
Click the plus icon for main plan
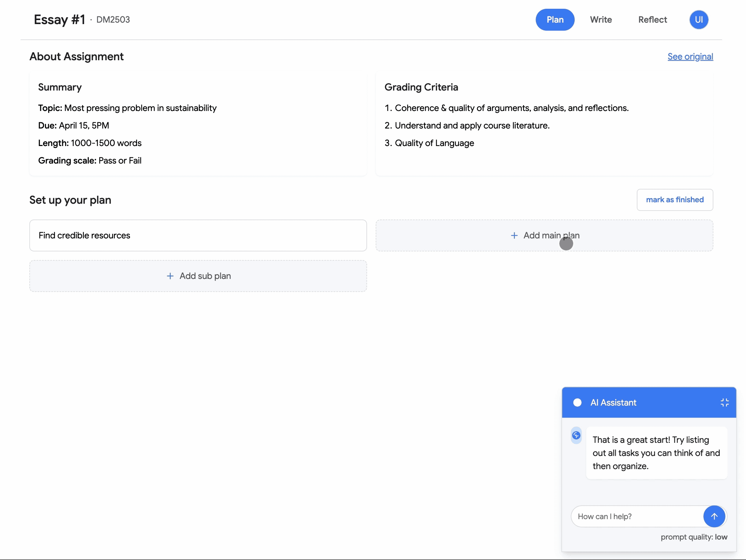point(514,235)
